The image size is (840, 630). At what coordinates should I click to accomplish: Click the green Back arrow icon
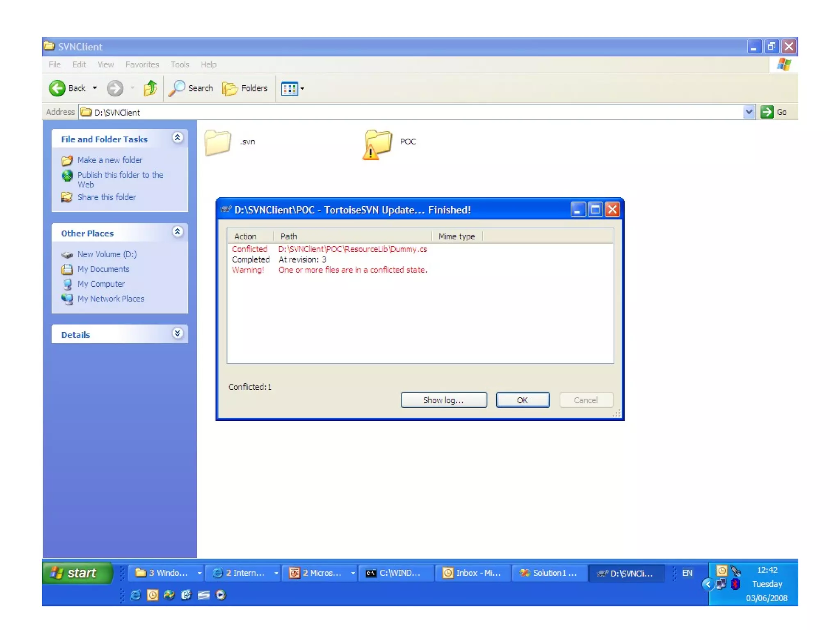pyautogui.click(x=57, y=88)
